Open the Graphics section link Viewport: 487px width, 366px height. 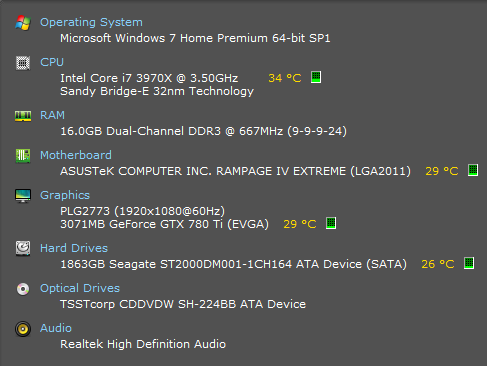coord(65,195)
